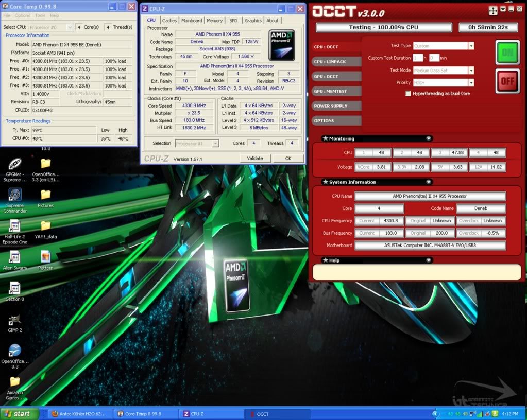Open the Supreme Commander desktop icon
This screenshot has height=420, width=527.
coord(15,195)
